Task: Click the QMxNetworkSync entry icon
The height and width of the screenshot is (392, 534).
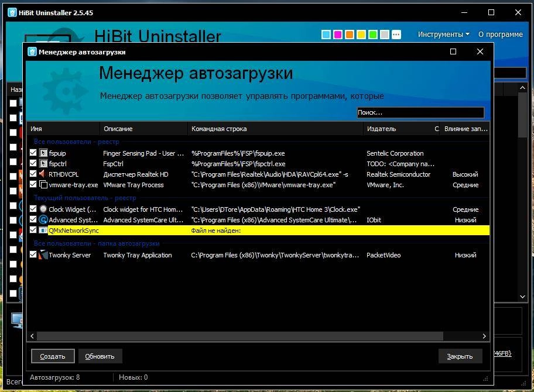Action: coord(43,231)
